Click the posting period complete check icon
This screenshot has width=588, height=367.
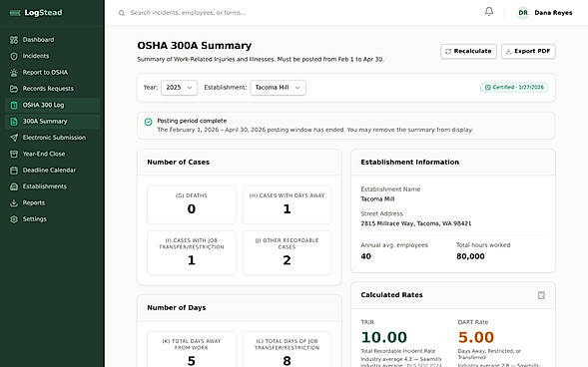(148, 122)
